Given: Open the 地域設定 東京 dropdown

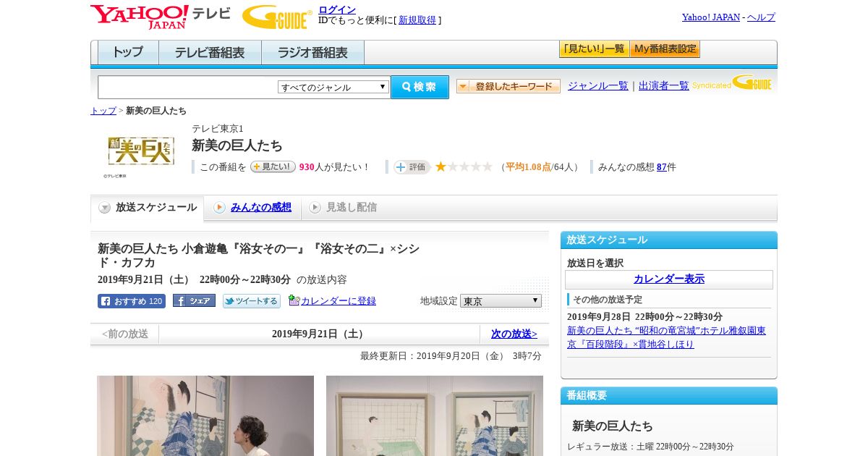Looking at the screenshot, I should (x=501, y=300).
